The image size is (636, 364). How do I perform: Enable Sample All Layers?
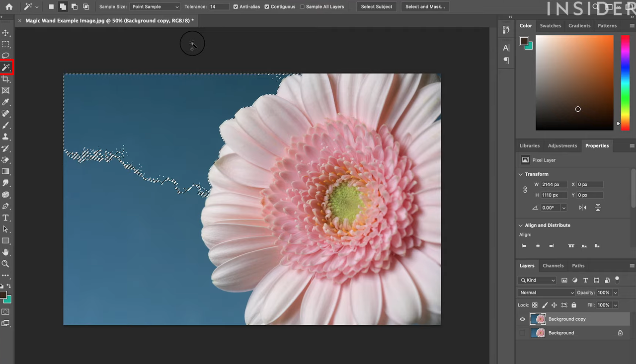[x=302, y=7]
